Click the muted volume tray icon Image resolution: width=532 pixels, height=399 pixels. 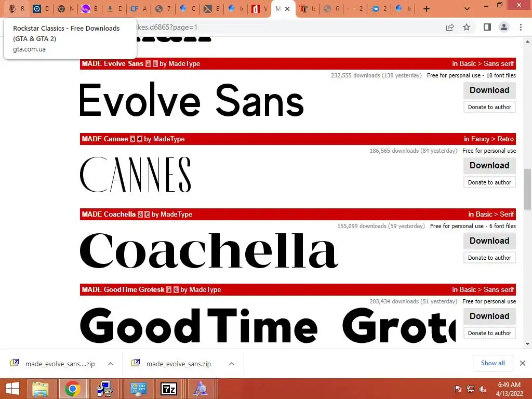click(x=483, y=389)
